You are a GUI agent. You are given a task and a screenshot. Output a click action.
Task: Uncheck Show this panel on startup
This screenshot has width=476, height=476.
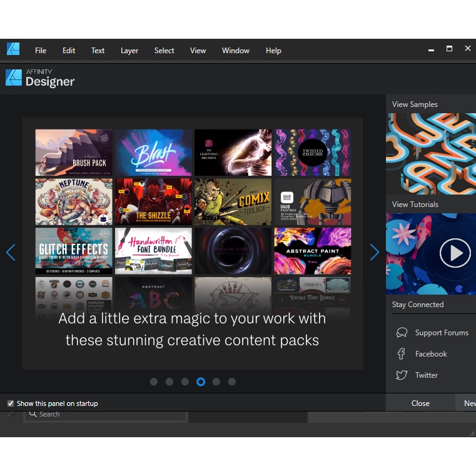click(11, 403)
